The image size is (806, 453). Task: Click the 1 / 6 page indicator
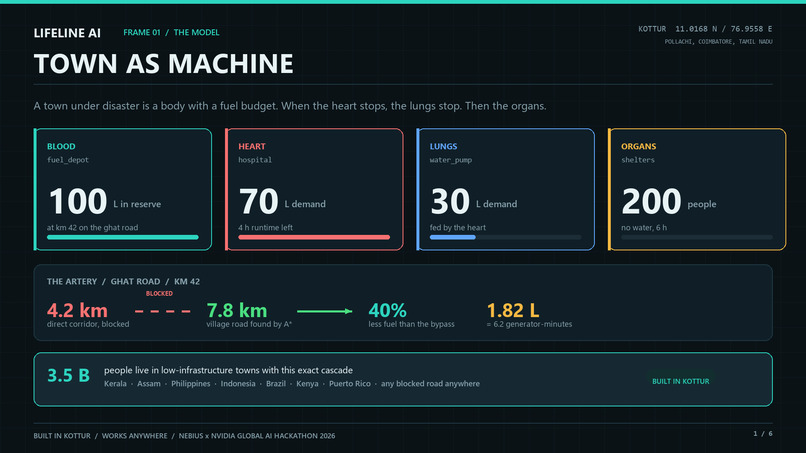tap(763, 433)
